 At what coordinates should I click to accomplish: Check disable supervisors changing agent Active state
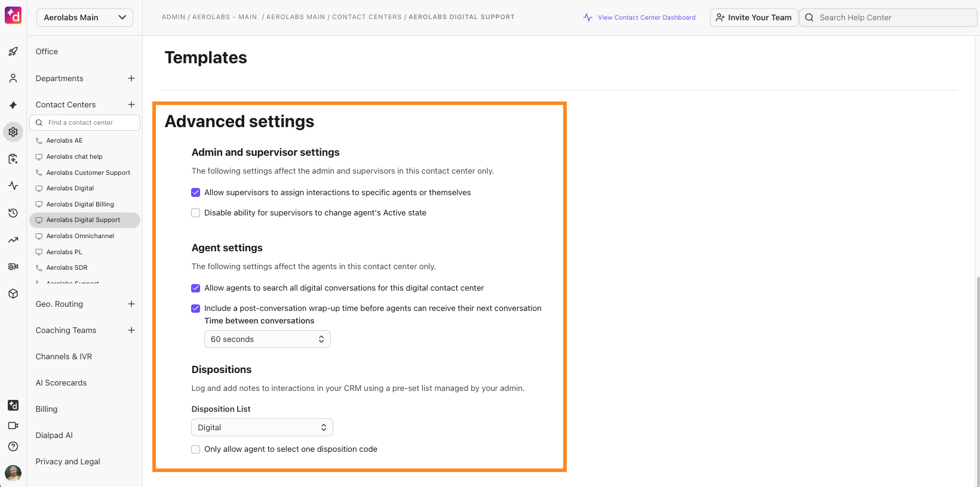click(x=195, y=212)
